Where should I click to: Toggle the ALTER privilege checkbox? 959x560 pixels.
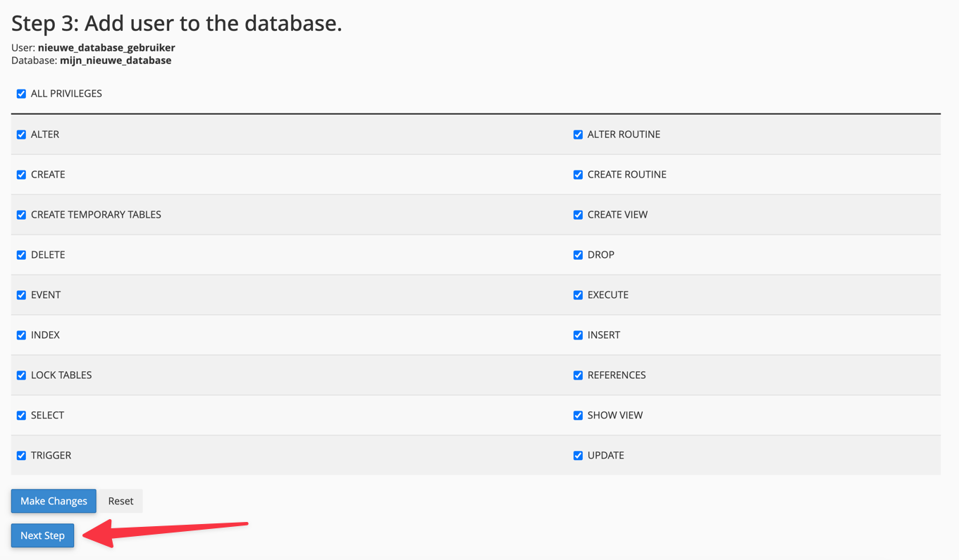[21, 135]
